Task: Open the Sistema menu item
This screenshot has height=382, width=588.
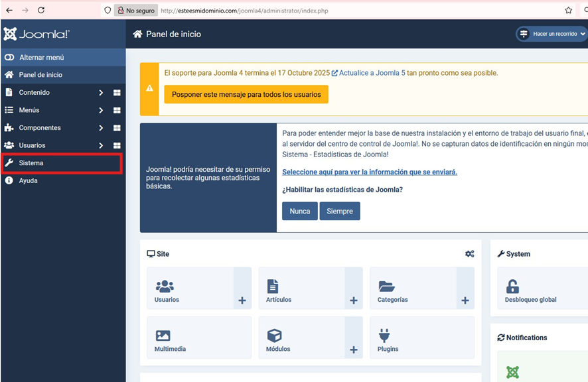Action: pos(62,163)
